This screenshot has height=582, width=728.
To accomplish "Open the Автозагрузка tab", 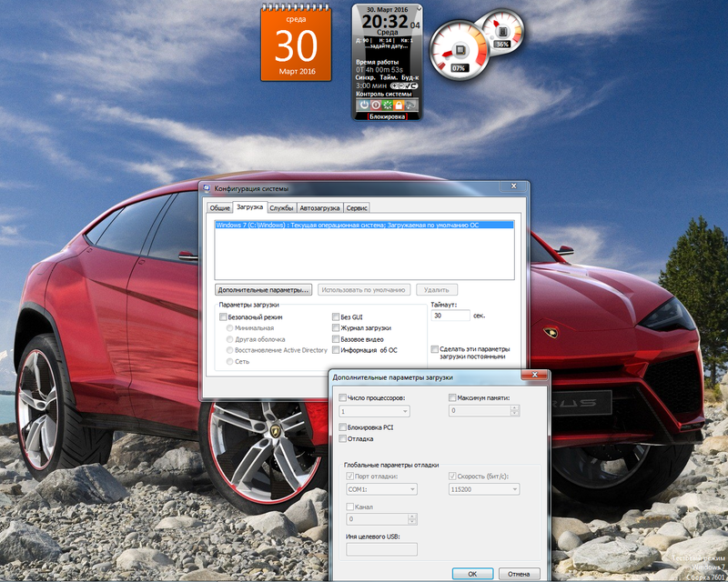I will pyautogui.click(x=319, y=208).
